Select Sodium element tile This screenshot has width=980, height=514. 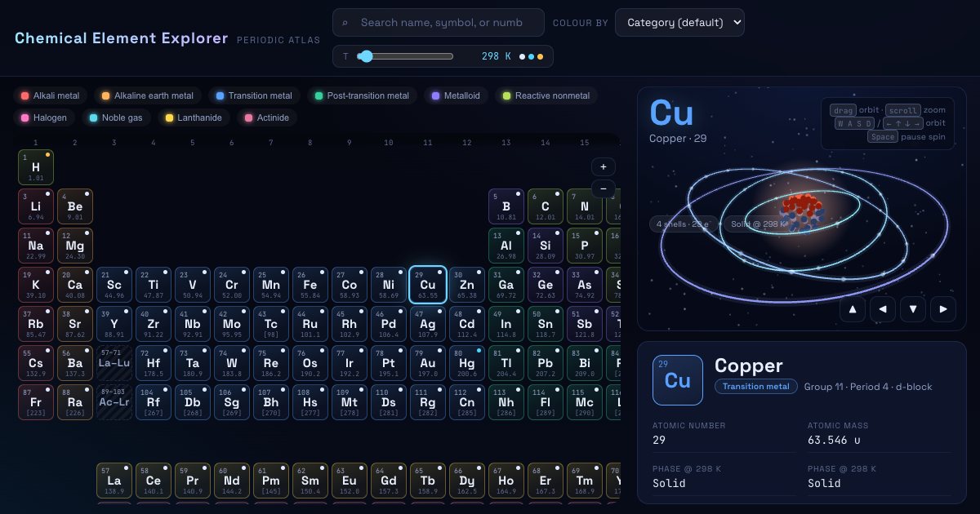click(x=36, y=246)
